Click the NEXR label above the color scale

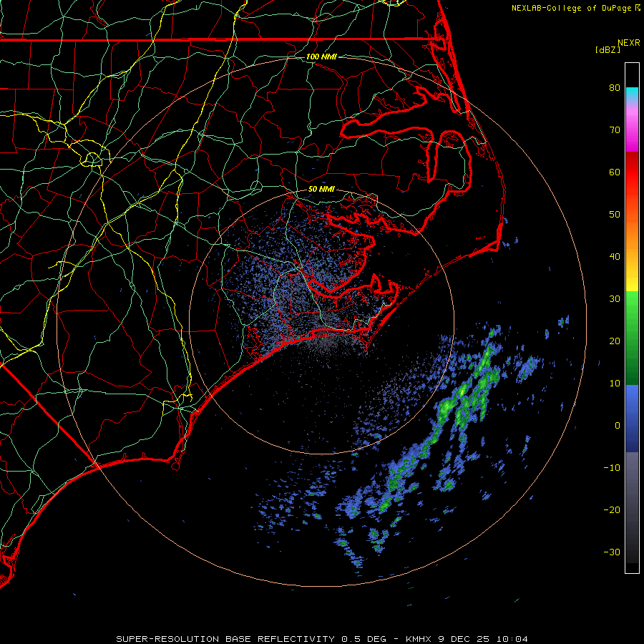628,43
